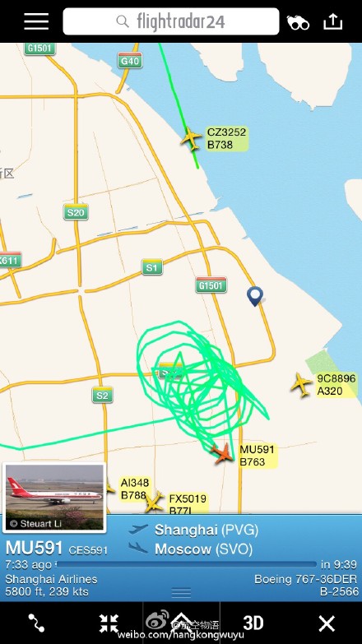
Task: Select the FX5019 aircraft icon
Action: coord(154,502)
